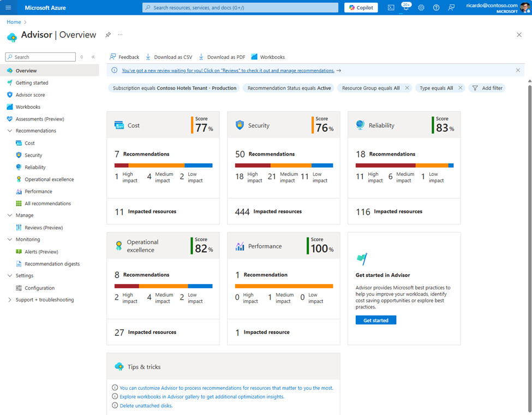
Task: Click the Cost card icon
Action: 119,125
